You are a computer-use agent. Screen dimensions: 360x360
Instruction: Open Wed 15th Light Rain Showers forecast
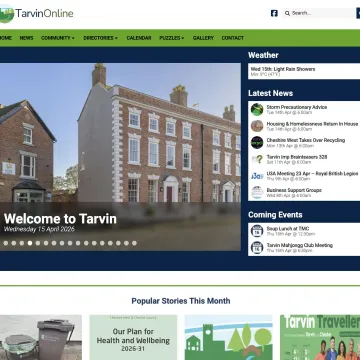point(304,71)
